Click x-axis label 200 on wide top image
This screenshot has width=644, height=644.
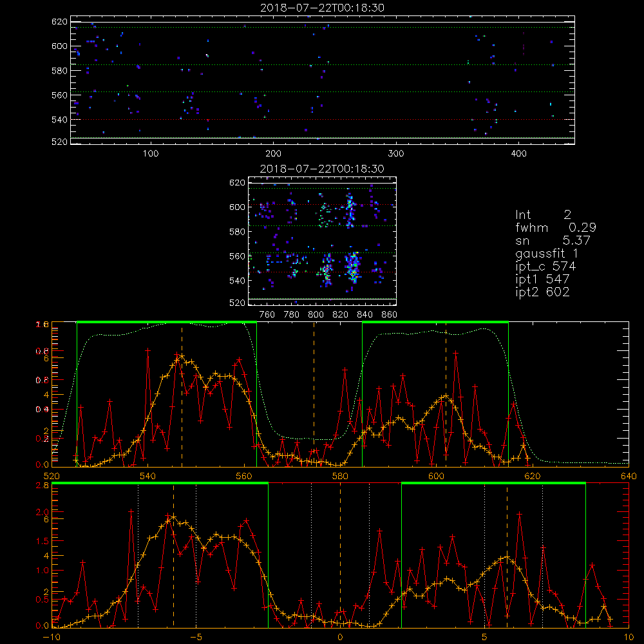(273, 154)
